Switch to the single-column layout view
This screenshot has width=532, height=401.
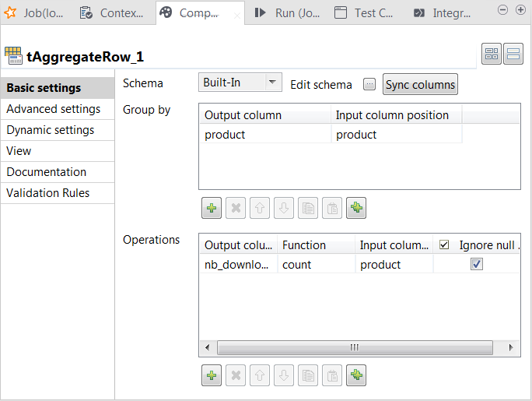click(513, 54)
